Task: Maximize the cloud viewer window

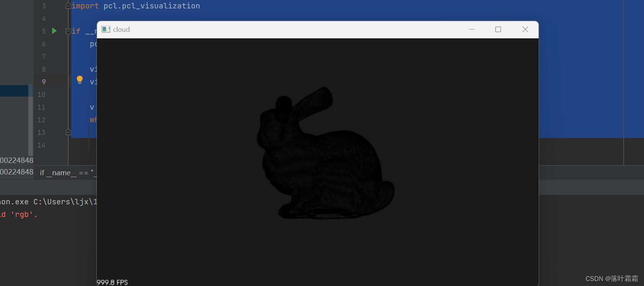Action: pyautogui.click(x=498, y=30)
